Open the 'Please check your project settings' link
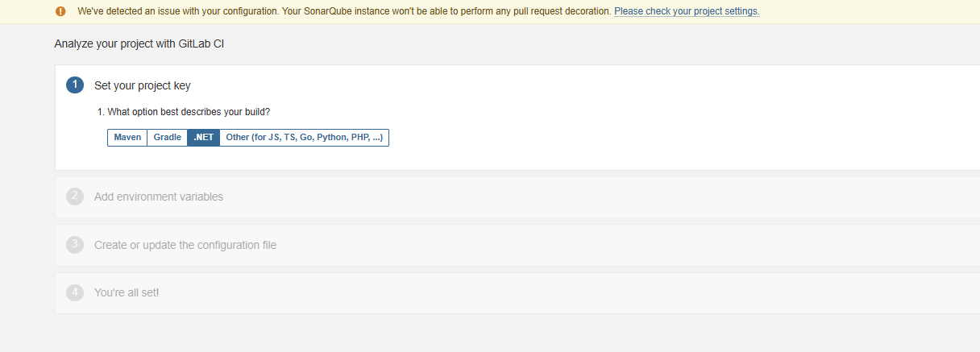The image size is (980, 352). pyautogui.click(x=686, y=11)
